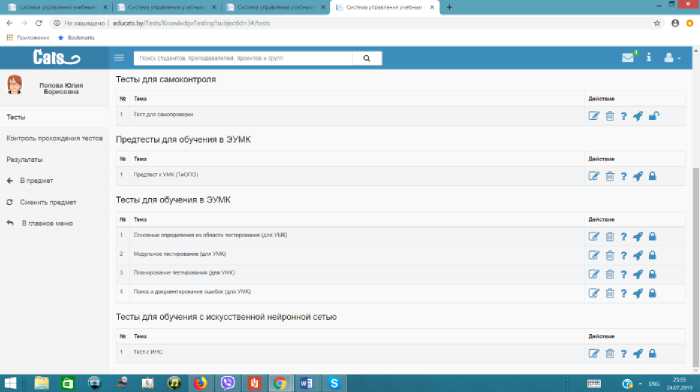Open the user profile dropdown in header

click(672, 58)
